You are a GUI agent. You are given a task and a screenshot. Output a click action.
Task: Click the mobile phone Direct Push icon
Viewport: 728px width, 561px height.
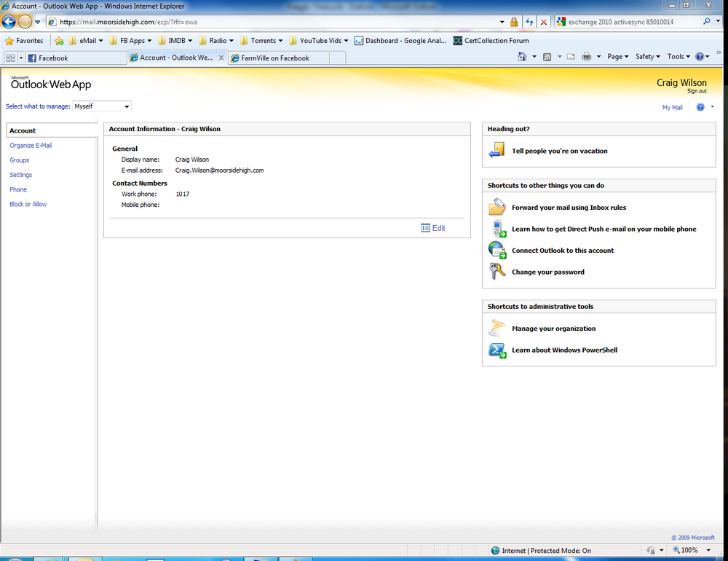pyautogui.click(x=499, y=229)
